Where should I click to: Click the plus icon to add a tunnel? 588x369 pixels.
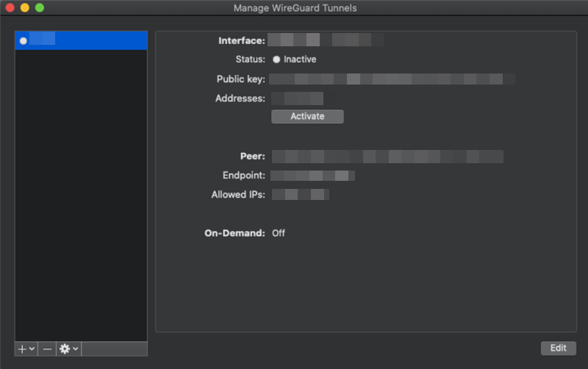click(21, 349)
